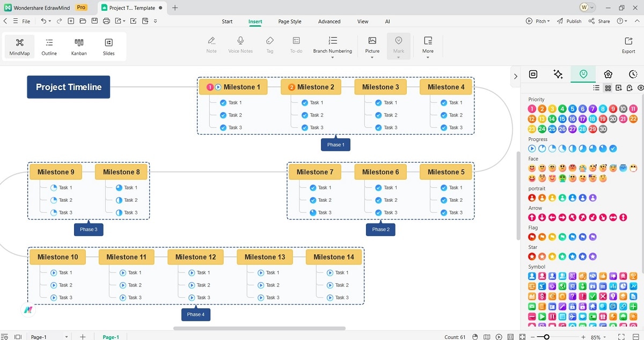Click the Export button
Image resolution: width=644 pixels, height=340 pixels.
[628, 46]
